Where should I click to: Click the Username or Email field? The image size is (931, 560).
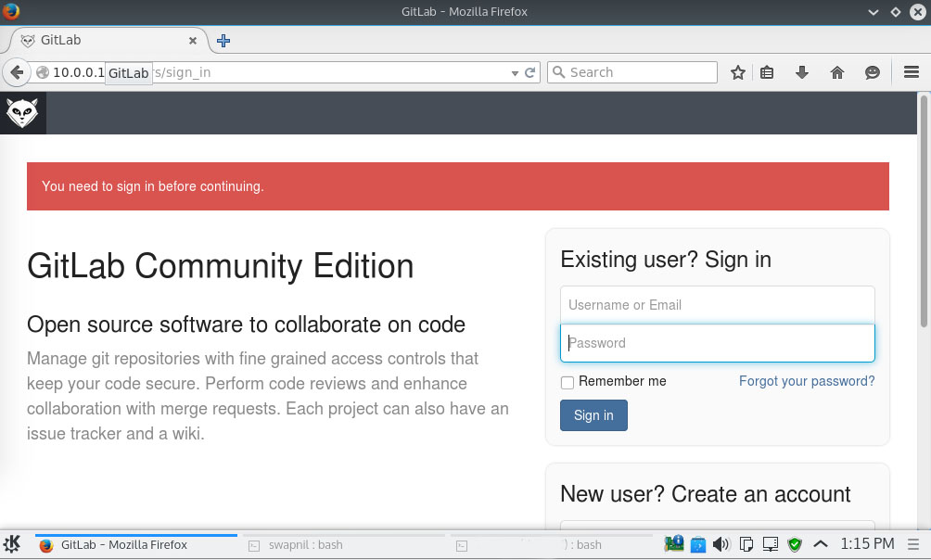click(x=717, y=304)
